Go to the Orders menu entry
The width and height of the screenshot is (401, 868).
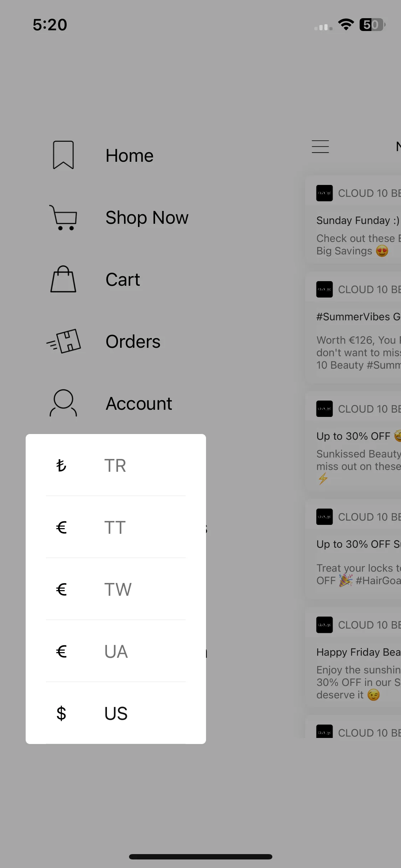pyautogui.click(x=133, y=341)
